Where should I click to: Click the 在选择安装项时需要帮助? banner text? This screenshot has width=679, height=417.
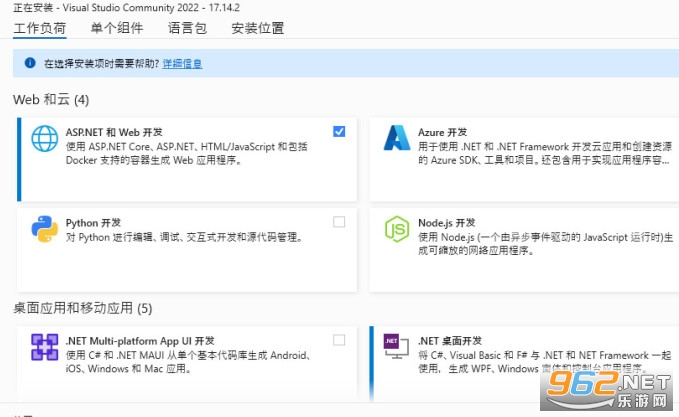pos(101,64)
